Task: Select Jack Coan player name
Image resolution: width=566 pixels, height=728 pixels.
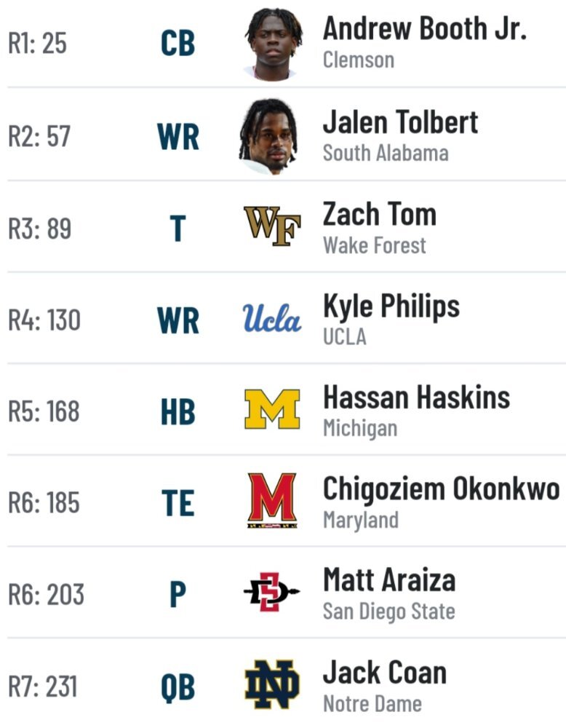Action: [385, 673]
